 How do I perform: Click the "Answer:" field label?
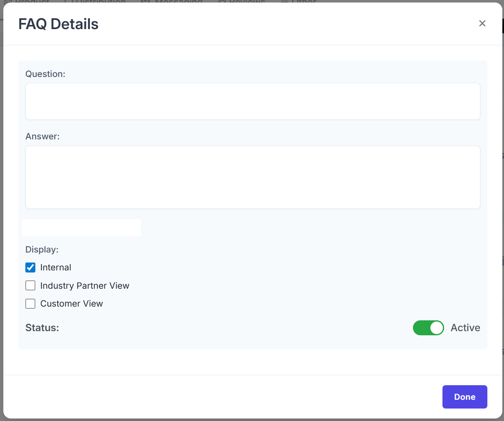(x=42, y=136)
